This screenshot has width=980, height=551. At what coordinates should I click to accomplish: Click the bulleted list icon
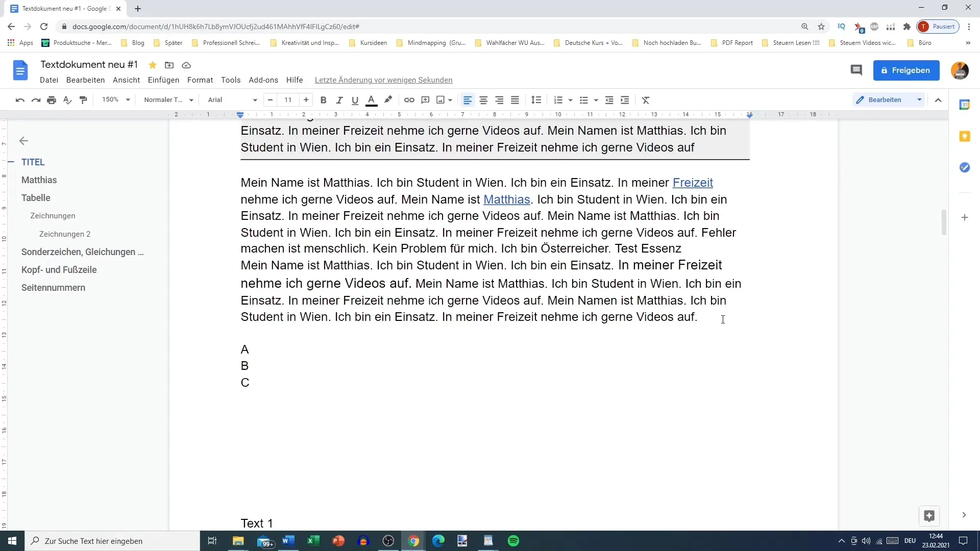[x=581, y=99]
